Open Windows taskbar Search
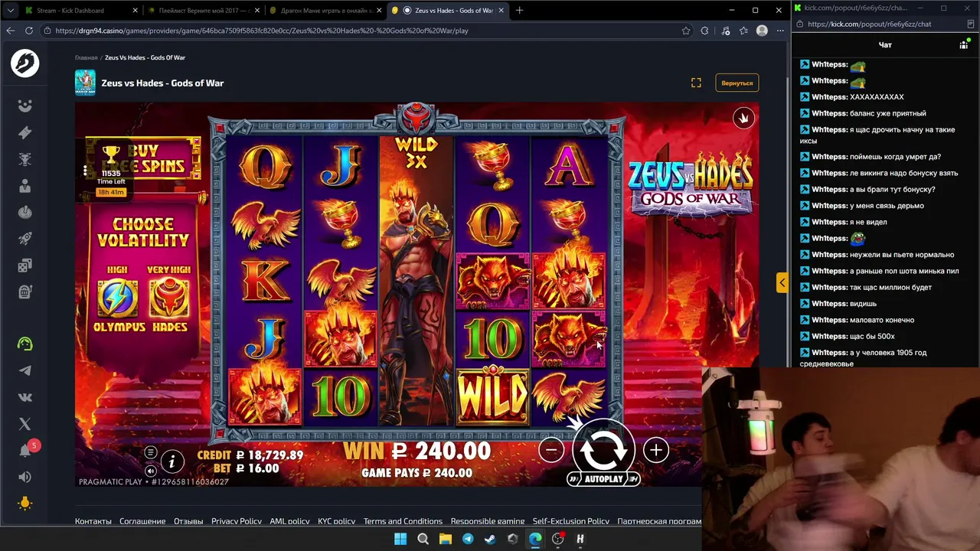 [423, 539]
